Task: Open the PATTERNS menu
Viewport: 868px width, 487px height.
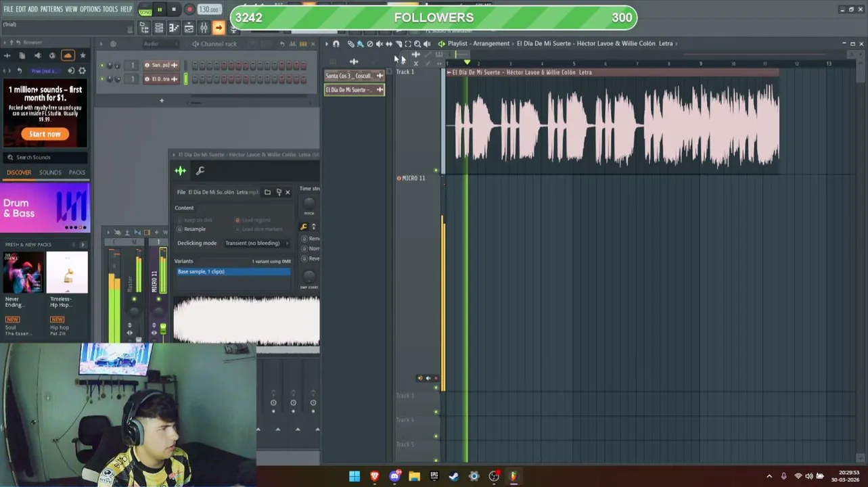Action: 51,9
